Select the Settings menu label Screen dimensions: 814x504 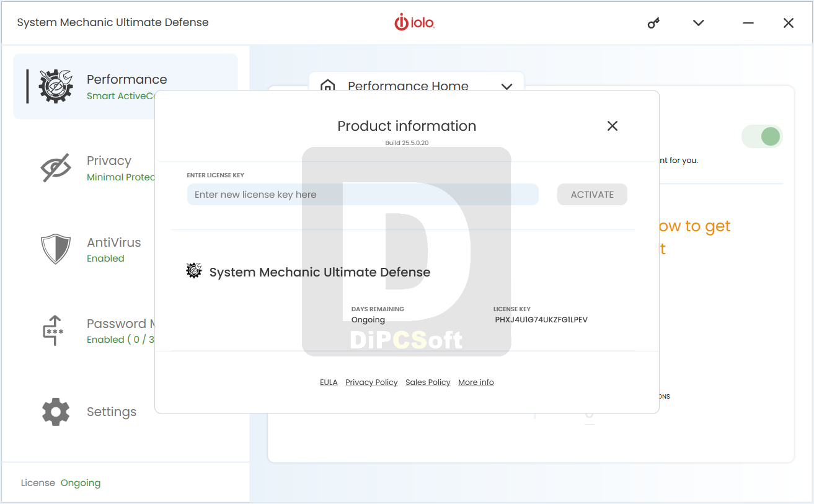(112, 412)
